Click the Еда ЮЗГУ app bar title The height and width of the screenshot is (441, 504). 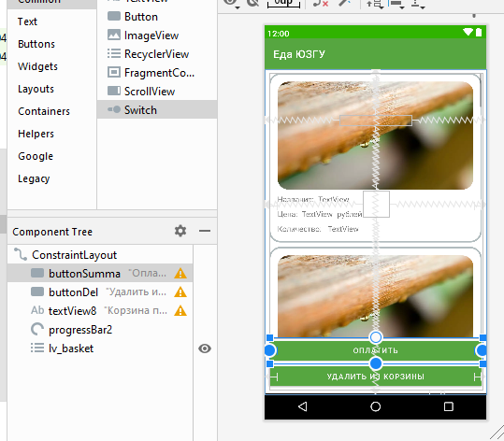pos(299,54)
